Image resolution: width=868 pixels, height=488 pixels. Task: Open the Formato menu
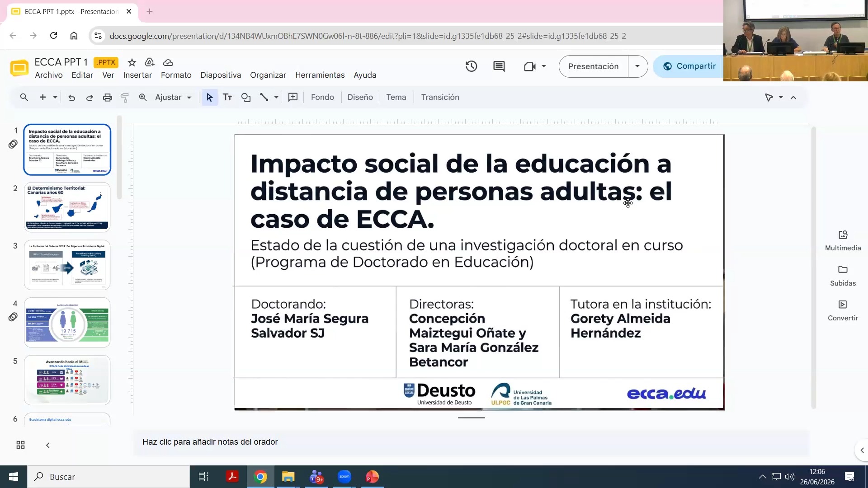click(x=176, y=75)
